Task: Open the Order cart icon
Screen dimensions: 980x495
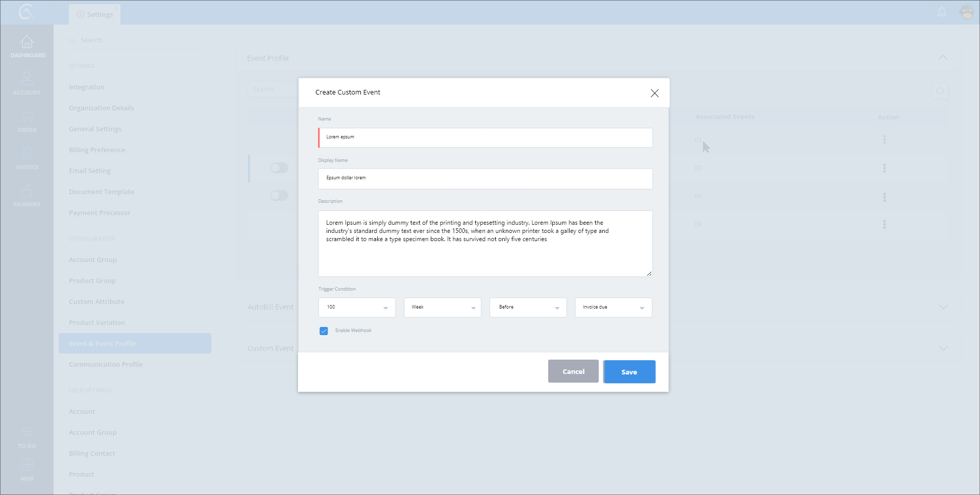Action: coord(27,117)
